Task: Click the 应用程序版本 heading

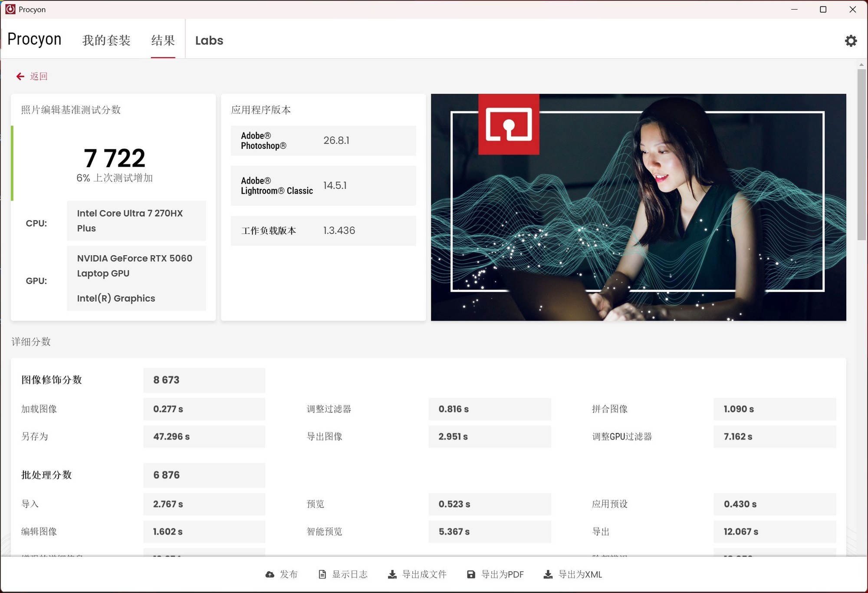Action: 261,110
